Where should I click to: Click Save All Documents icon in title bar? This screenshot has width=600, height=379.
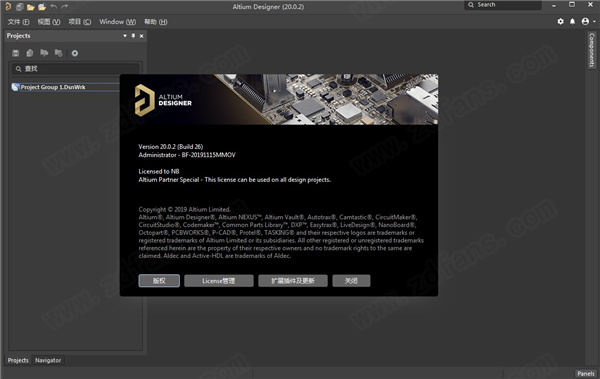20,7
